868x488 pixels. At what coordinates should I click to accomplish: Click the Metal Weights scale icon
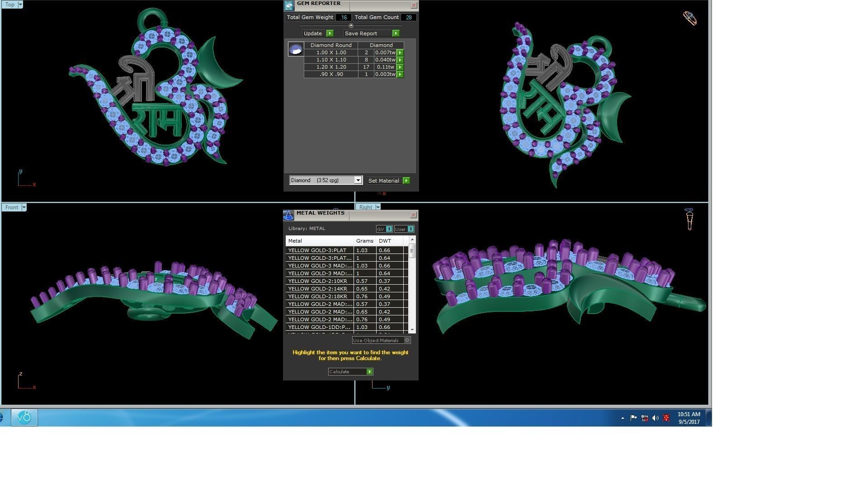pyautogui.click(x=288, y=216)
